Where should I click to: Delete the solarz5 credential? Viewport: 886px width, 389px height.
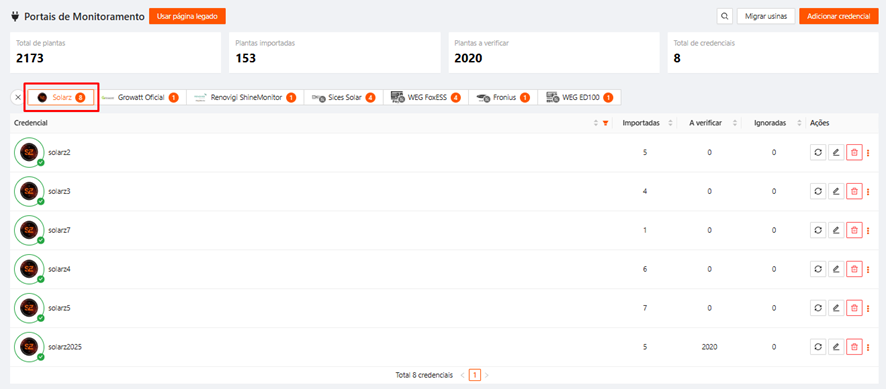(x=854, y=309)
